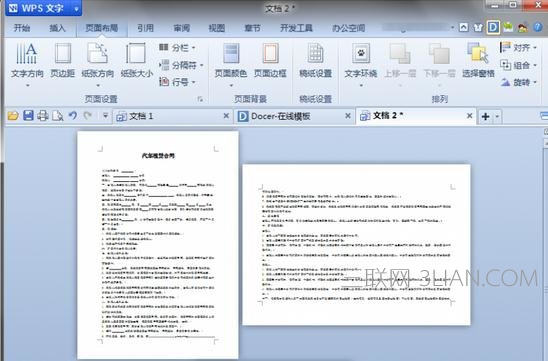Open 页边距 page margins settings
This screenshot has width=548, height=361.
[63, 60]
